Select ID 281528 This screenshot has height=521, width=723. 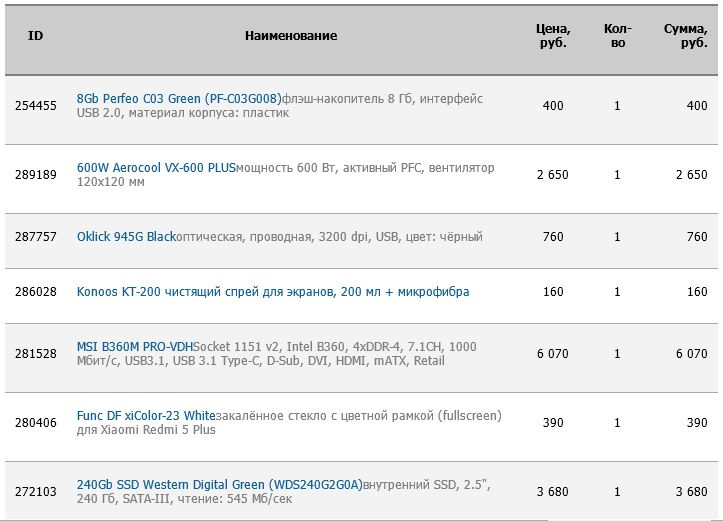(36, 354)
